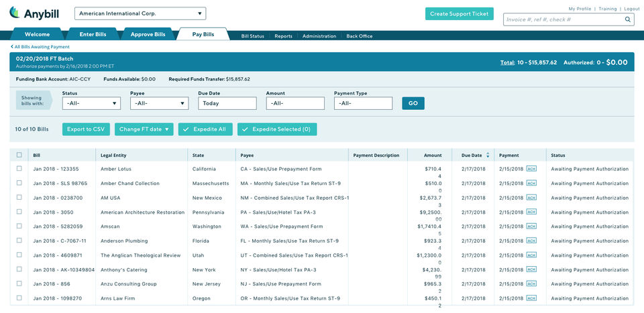Click the Payment Type filter field
Screen dimensions: 644x313
(x=363, y=103)
